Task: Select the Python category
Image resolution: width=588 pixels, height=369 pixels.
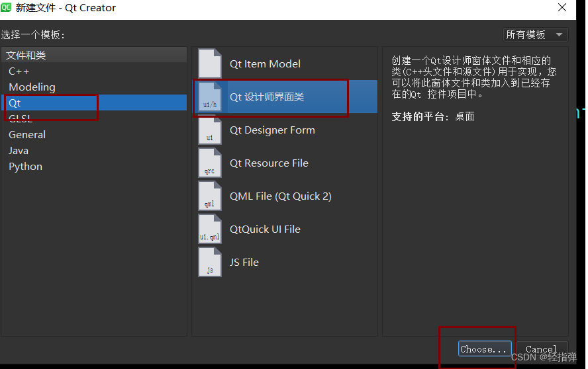Action: coord(94,167)
